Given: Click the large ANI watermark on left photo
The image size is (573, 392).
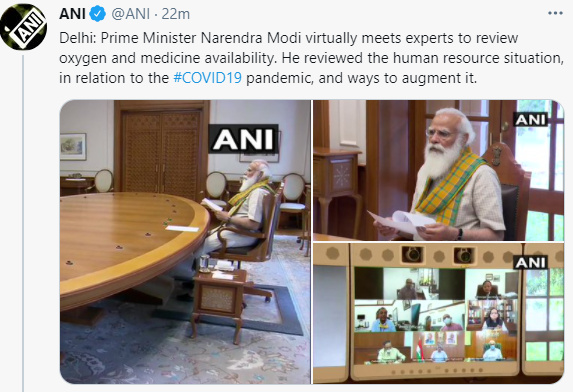Looking at the screenshot, I should 243,139.
